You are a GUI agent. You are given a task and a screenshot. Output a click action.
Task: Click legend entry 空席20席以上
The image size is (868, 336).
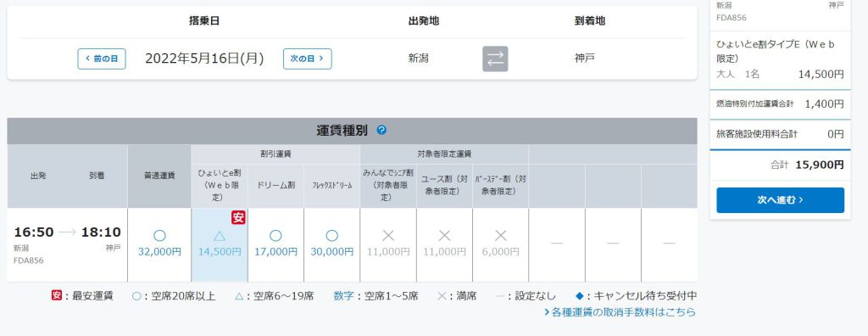[x=173, y=296]
